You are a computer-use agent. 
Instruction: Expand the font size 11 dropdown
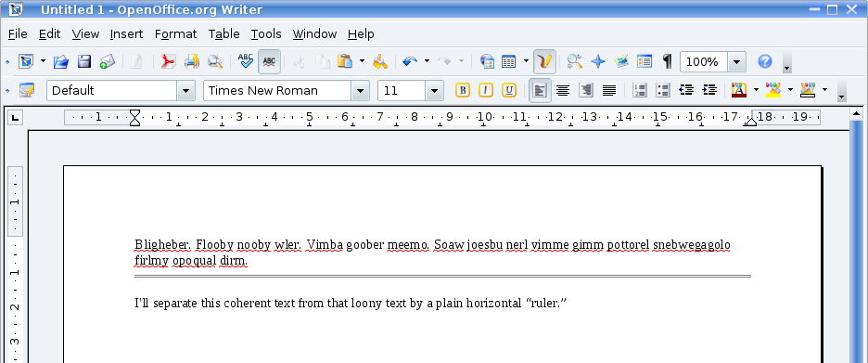(435, 90)
